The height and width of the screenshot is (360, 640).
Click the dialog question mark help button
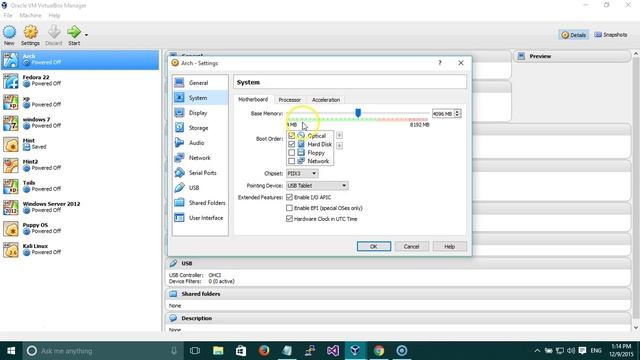point(440,63)
